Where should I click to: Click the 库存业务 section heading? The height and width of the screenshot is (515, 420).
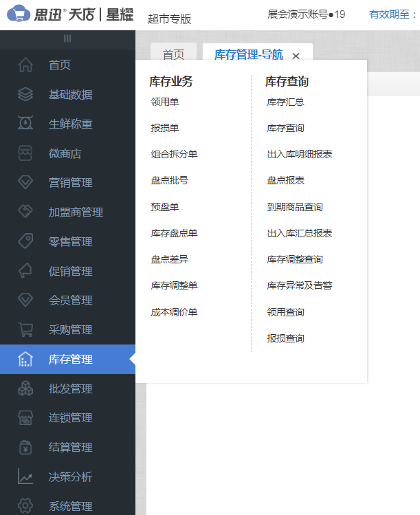[171, 81]
